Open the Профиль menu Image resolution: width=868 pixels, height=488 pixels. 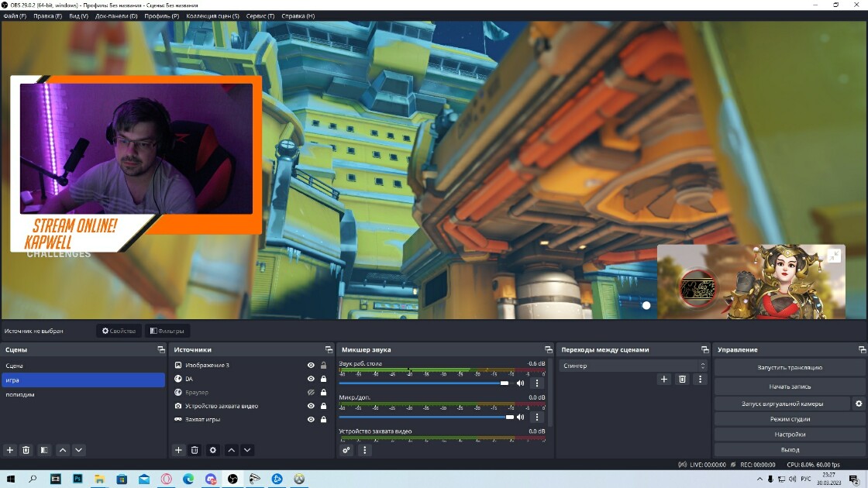[162, 16]
